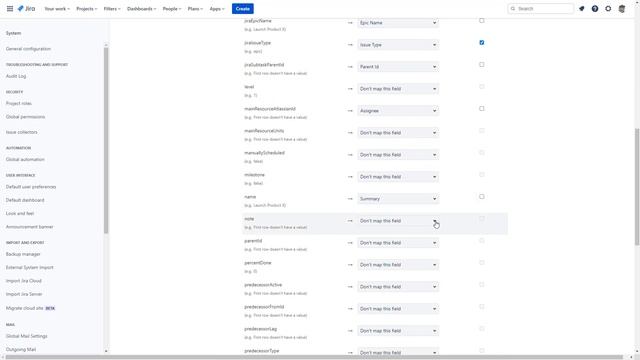Open the mapping dropdown for milestone

click(398, 177)
